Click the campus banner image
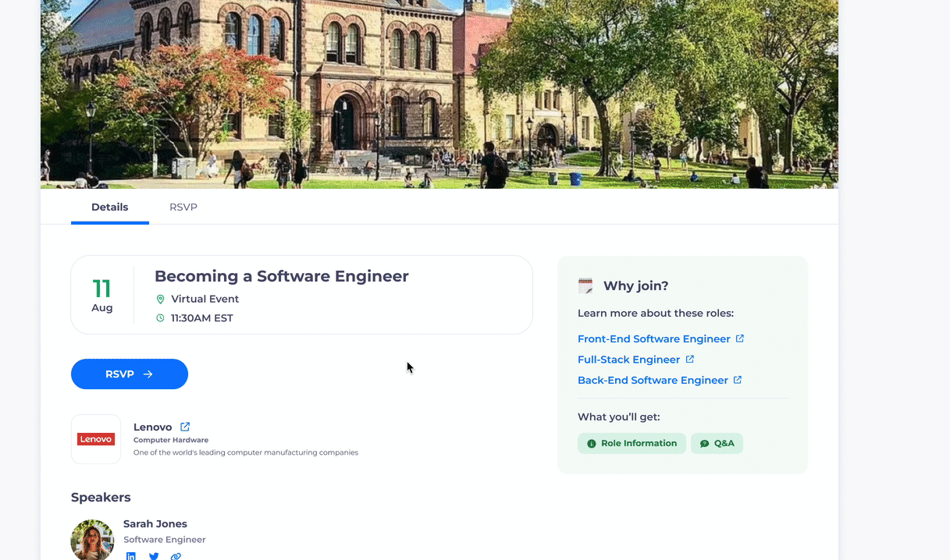Image resolution: width=950 pixels, height=560 pixels. click(439, 94)
